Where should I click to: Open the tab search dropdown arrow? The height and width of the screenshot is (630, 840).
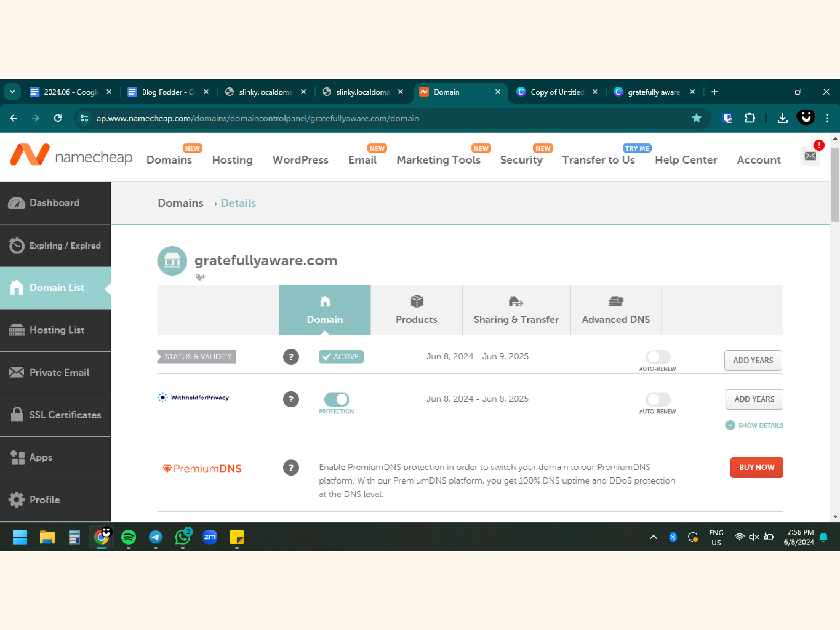(12, 92)
